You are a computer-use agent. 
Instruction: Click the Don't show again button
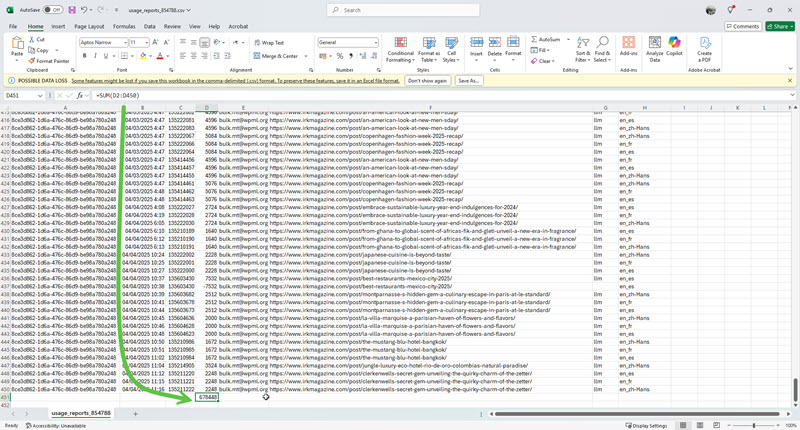coord(428,81)
